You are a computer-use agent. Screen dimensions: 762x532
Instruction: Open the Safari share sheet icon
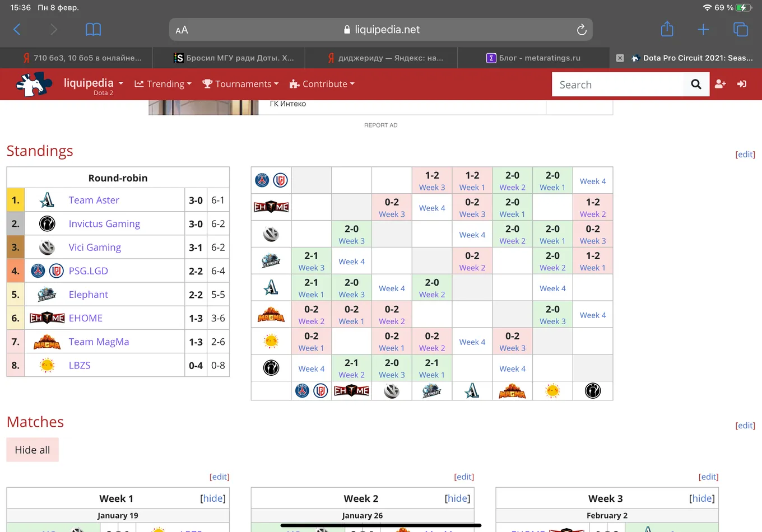(x=667, y=29)
